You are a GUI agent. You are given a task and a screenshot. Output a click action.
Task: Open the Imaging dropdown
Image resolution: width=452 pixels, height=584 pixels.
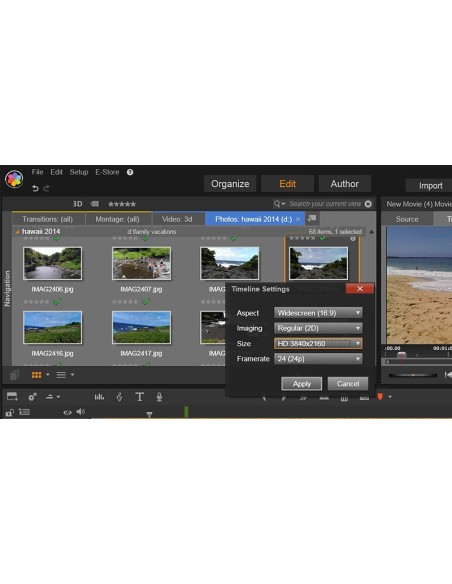tap(318, 328)
